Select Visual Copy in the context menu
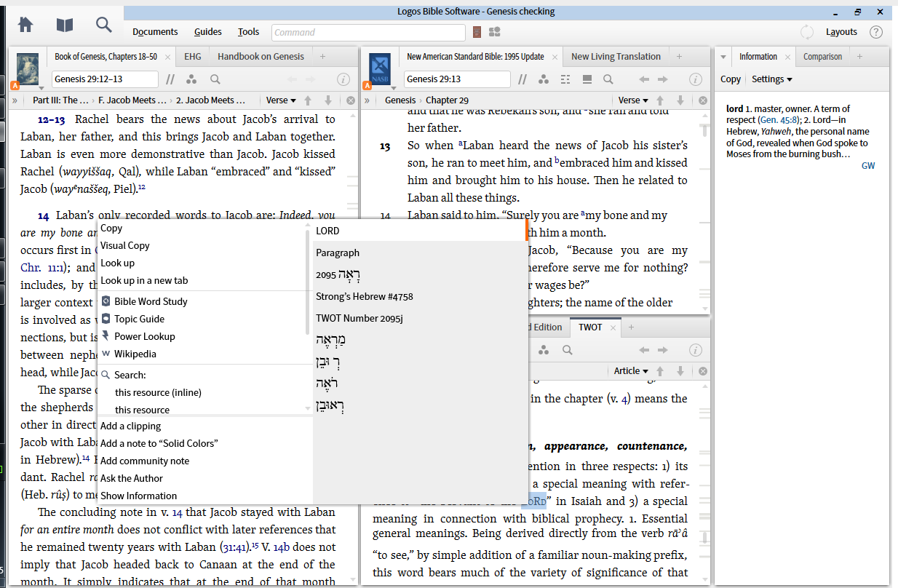The image size is (898, 588). [x=125, y=246]
